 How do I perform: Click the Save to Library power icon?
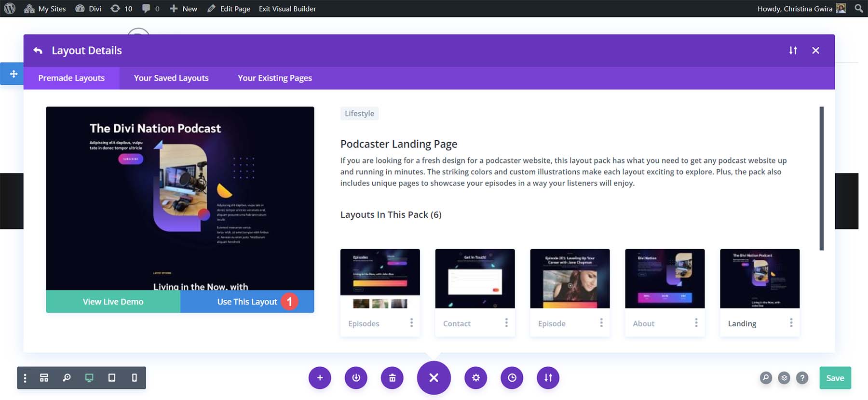pos(356,378)
